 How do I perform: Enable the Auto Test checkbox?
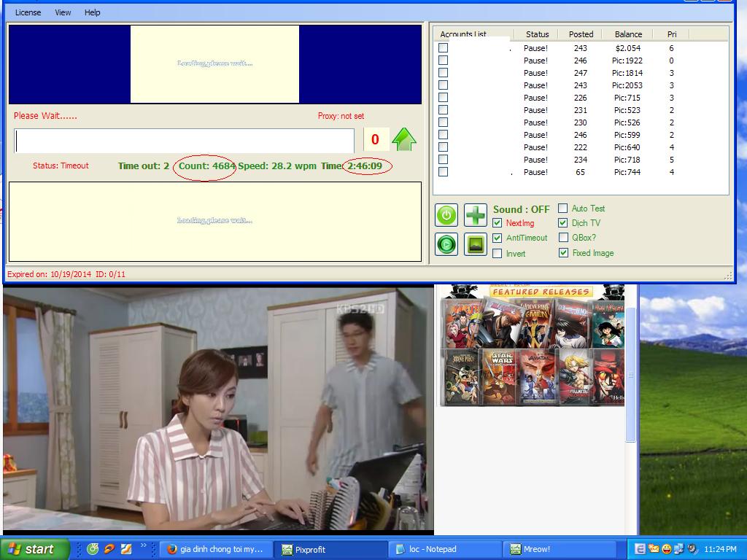563,208
